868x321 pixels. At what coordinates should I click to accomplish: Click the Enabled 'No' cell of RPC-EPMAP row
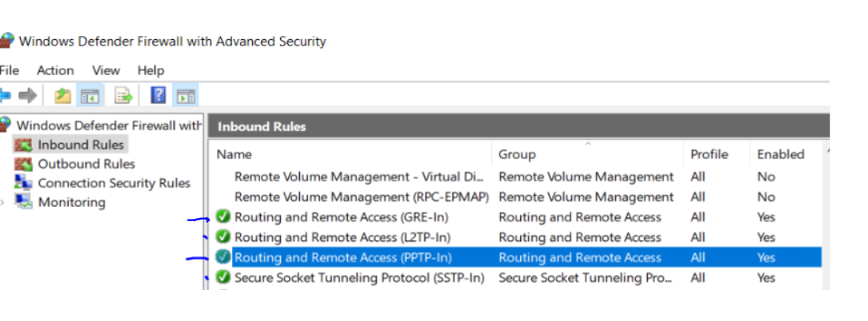pyautogui.click(x=766, y=196)
